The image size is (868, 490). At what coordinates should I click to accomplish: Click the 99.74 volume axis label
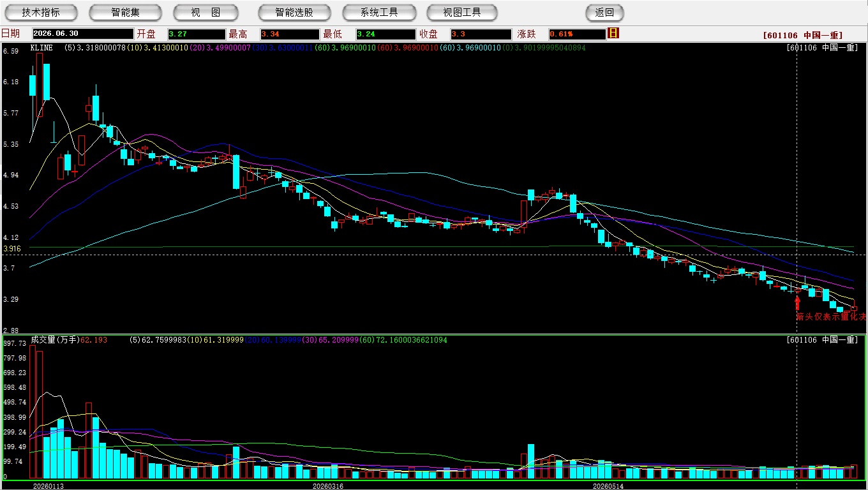tap(12, 461)
